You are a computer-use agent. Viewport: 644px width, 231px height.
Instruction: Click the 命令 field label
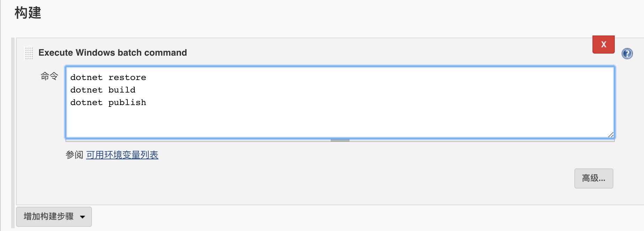49,76
